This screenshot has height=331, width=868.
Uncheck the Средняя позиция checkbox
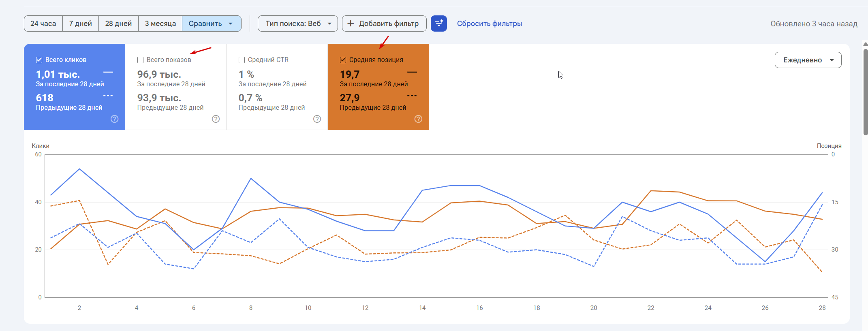343,60
